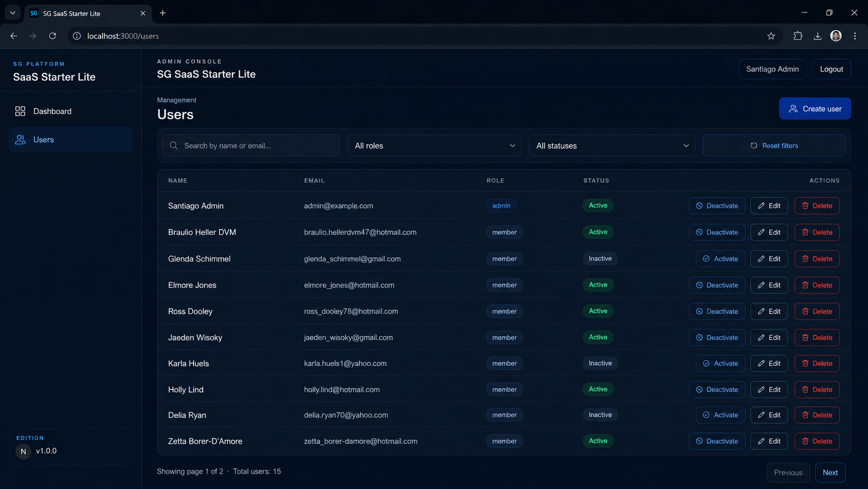Open the Chrome profile avatar icon
The width and height of the screenshot is (868, 489).
[x=836, y=36]
